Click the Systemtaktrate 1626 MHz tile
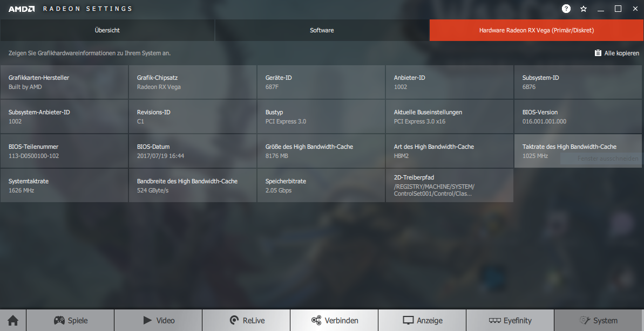Viewport: 644px width, 331px height. tap(64, 185)
